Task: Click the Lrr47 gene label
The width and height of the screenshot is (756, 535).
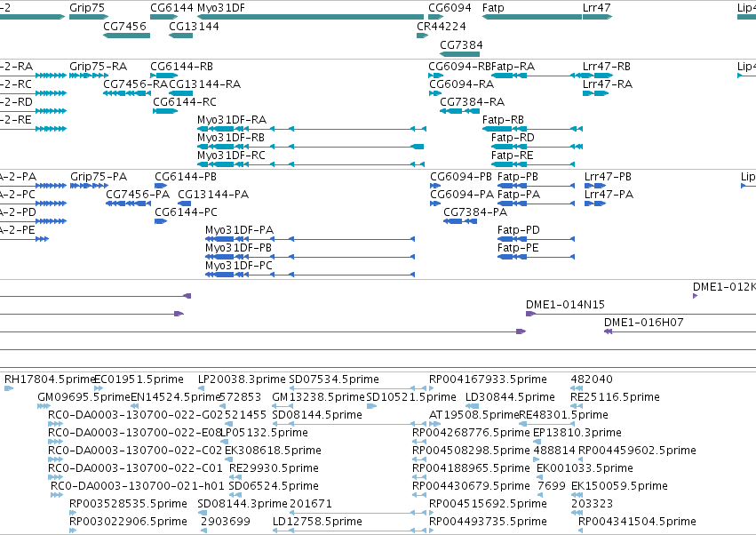Action: click(596, 8)
